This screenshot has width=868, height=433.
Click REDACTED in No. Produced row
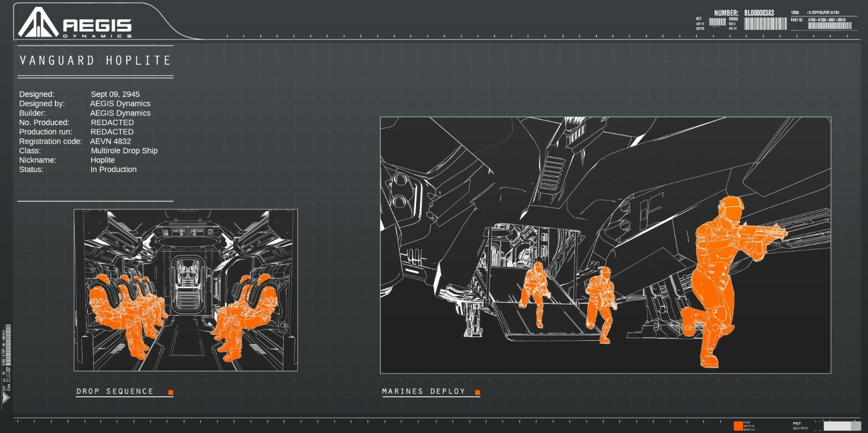point(112,122)
